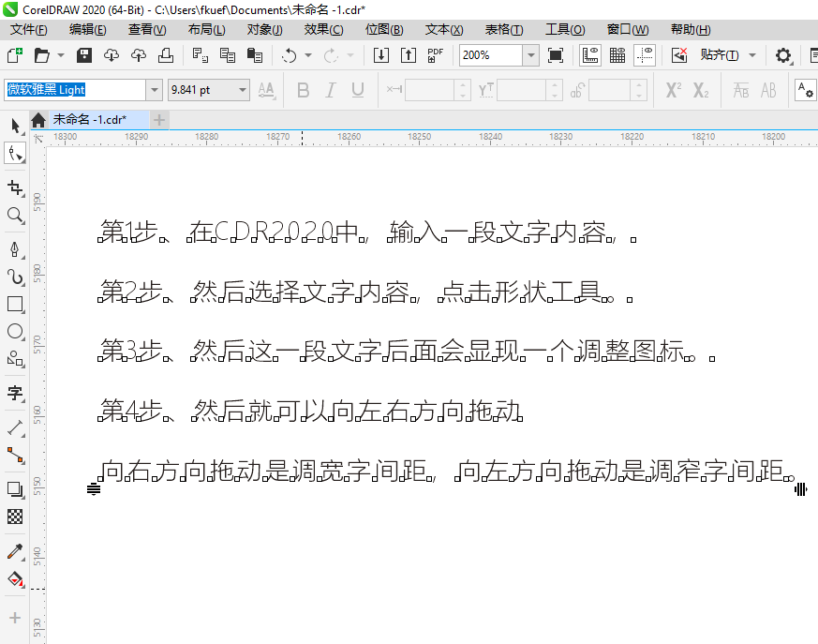This screenshot has width=818, height=644.
Task: Open the 编辑(E) menu
Action: pos(88,30)
